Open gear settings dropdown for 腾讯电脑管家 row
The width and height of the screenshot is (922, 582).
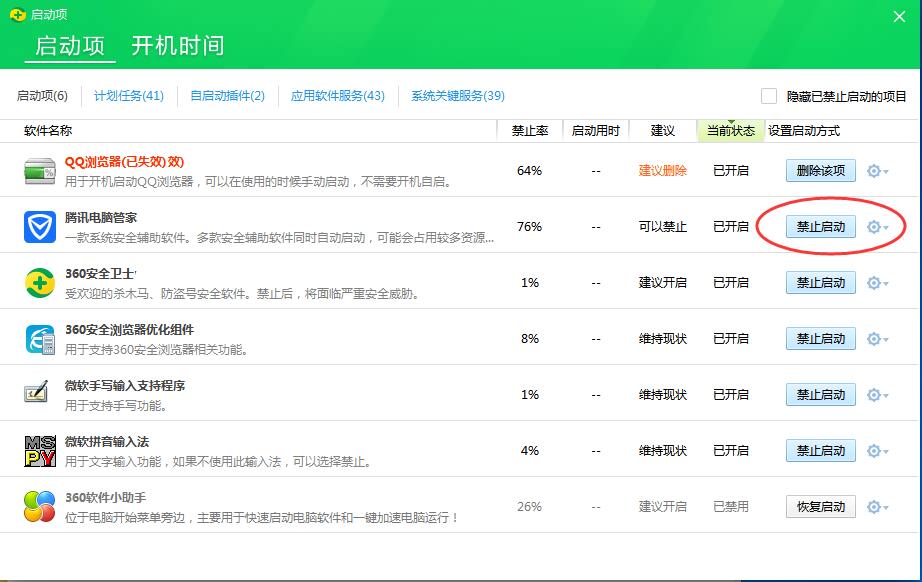877,227
